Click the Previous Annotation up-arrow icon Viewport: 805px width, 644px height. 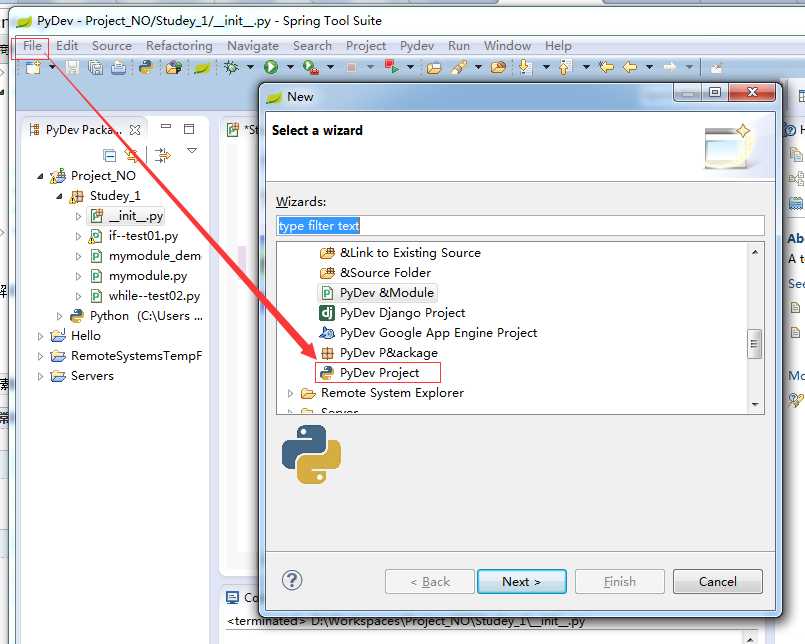564,67
